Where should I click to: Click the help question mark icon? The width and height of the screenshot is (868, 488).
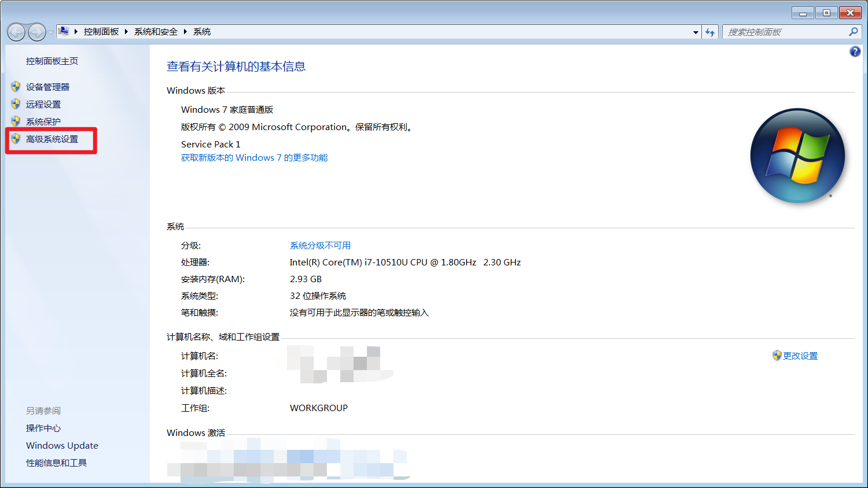(855, 51)
